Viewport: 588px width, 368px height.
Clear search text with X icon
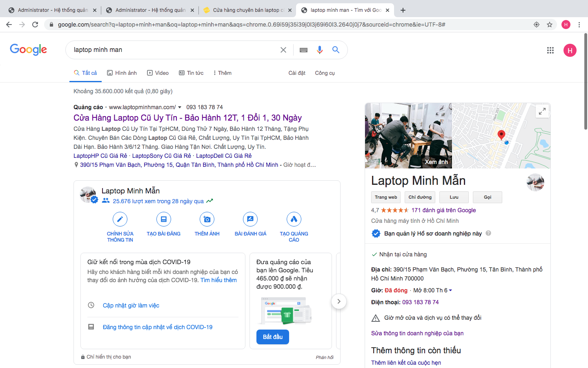click(283, 50)
